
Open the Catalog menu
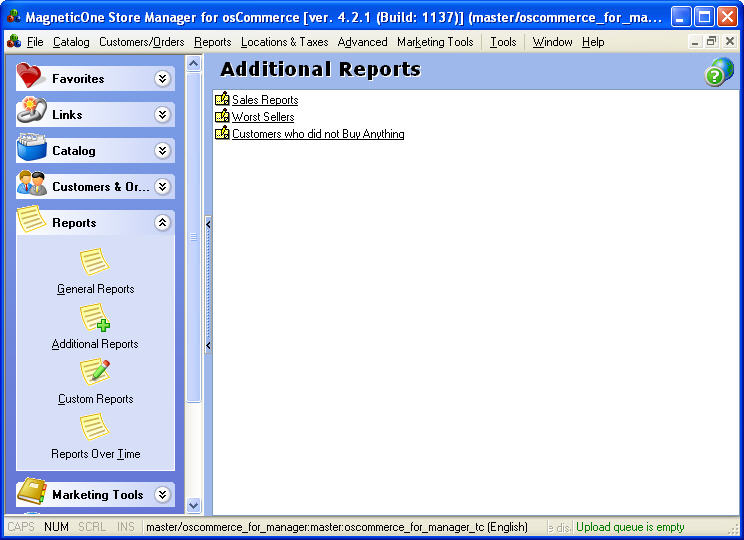point(71,42)
